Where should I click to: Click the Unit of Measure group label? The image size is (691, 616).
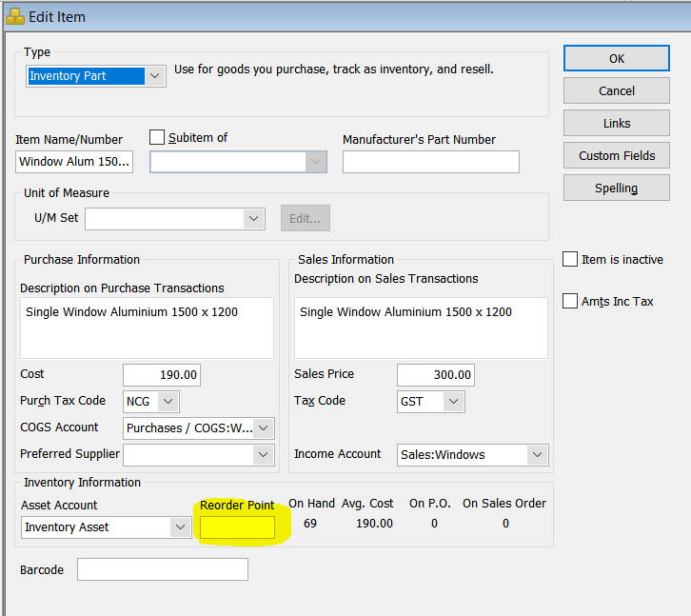point(67,192)
